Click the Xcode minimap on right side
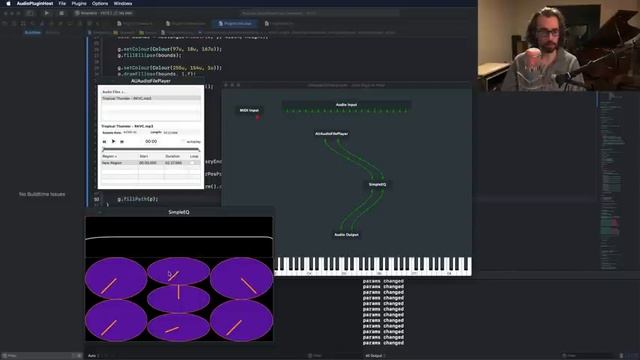 610,180
